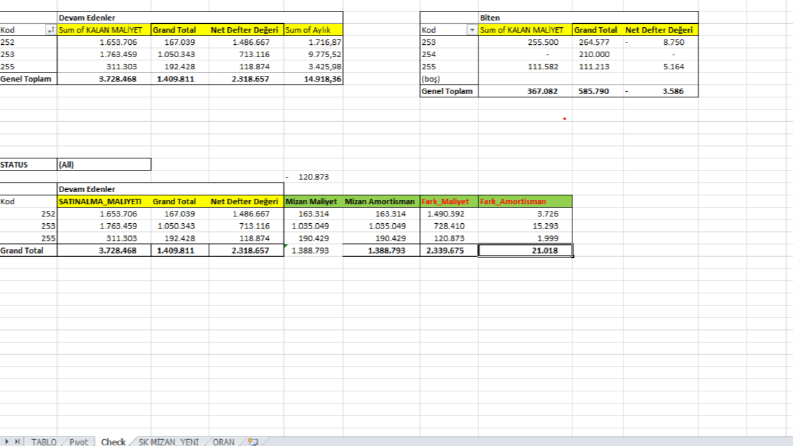This screenshot has width=793, height=446.
Task: Select the Biten total cell 367.082
Action: [x=525, y=91]
